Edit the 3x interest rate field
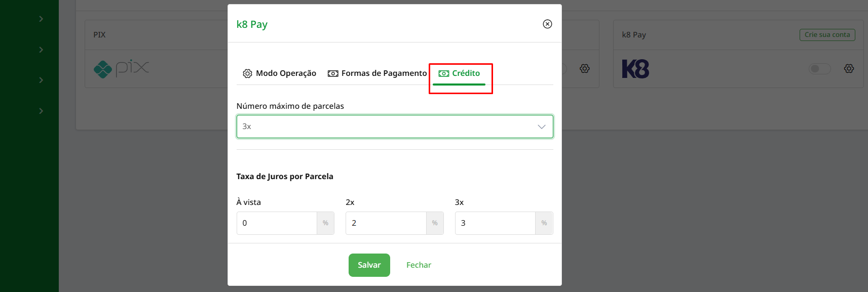Viewport: 868px width, 292px height. coord(495,223)
